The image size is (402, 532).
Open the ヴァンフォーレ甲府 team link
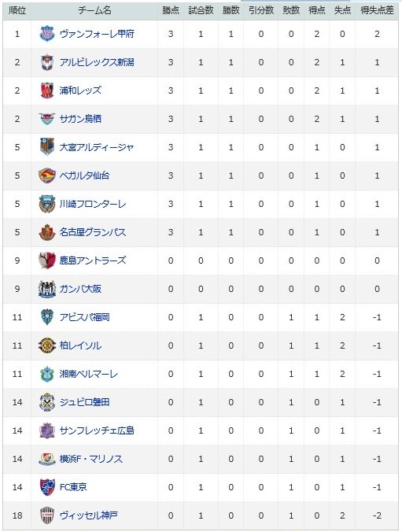click(x=97, y=34)
